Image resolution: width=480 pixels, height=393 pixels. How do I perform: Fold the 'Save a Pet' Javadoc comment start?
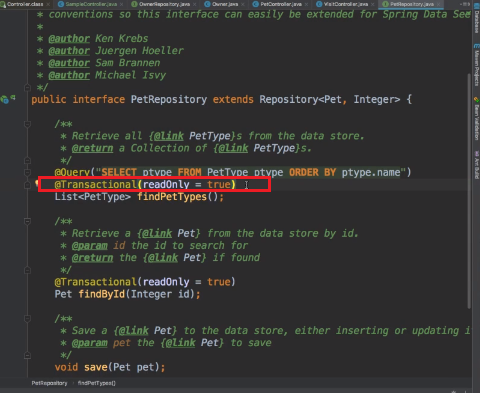click(28, 318)
